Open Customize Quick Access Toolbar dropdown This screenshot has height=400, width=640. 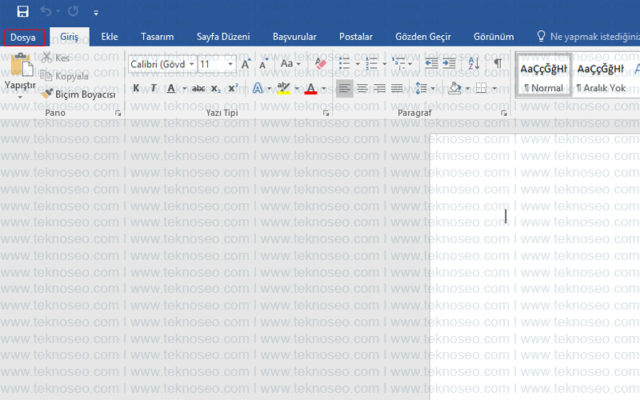pos(96,13)
